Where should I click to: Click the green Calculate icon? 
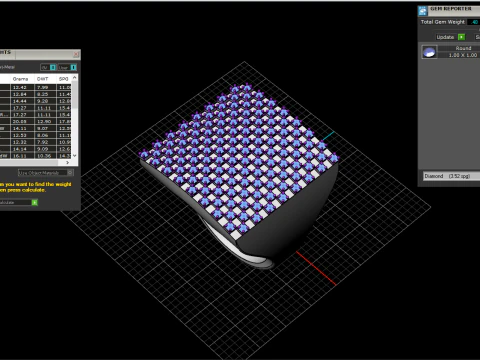point(35,202)
